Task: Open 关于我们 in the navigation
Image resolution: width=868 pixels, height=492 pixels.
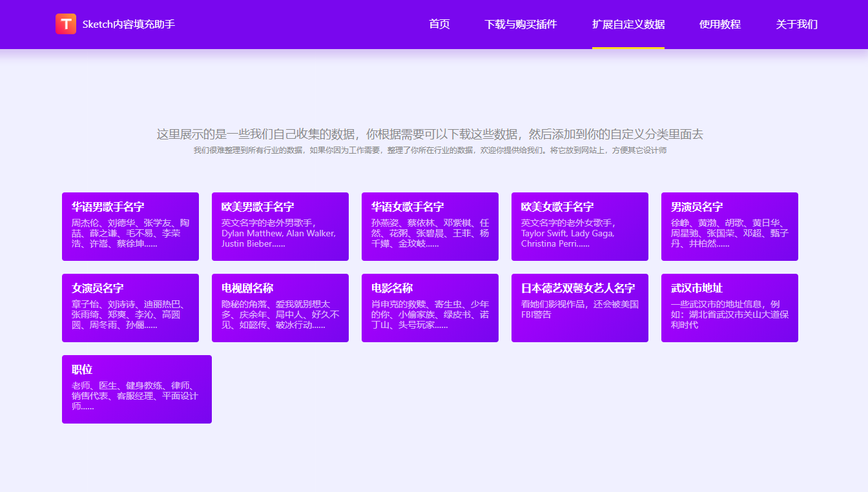Action: tap(797, 25)
